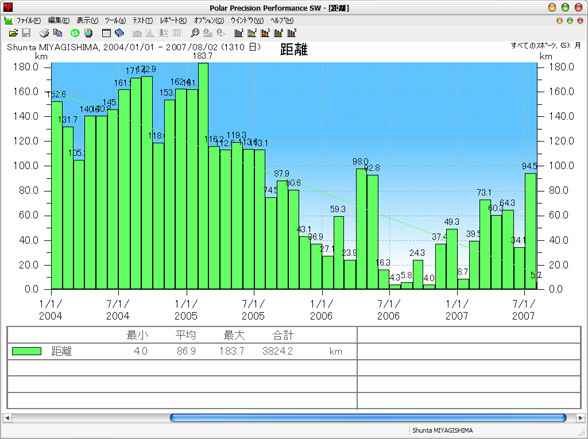Click the 7/1/2006 x-axis label

tap(388, 310)
